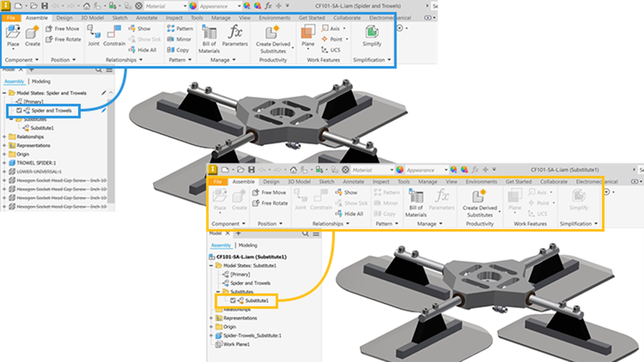Image resolution: width=644 pixels, height=362 pixels.
Task: Click the Place component icon in upper ribbon
Action: click(13, 36)
